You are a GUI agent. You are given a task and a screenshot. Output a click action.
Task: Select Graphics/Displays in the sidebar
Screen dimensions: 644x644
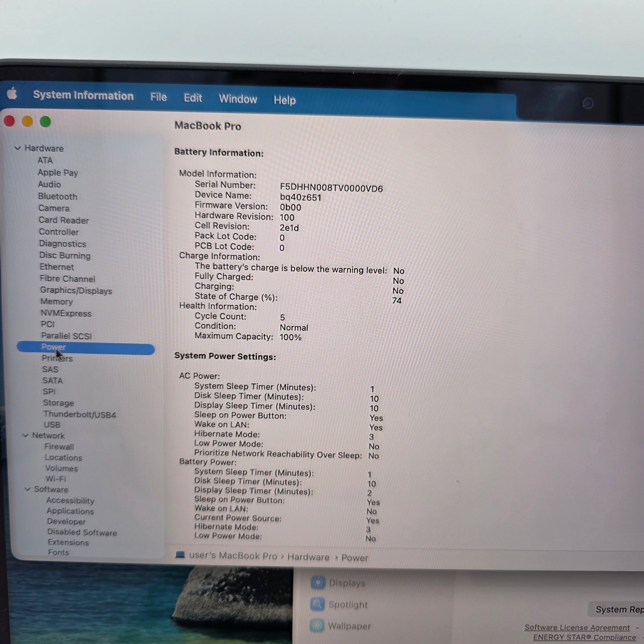pos(76,291)
